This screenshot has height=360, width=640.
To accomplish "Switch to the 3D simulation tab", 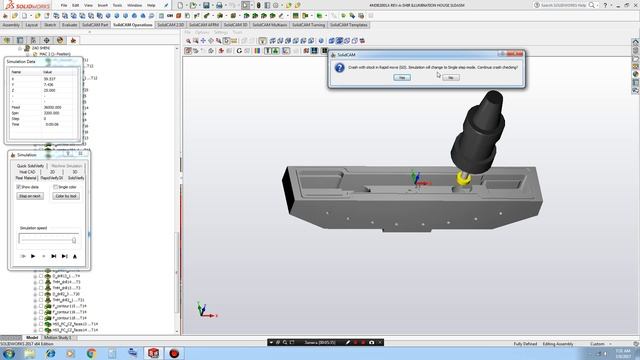I will [75, 172].
